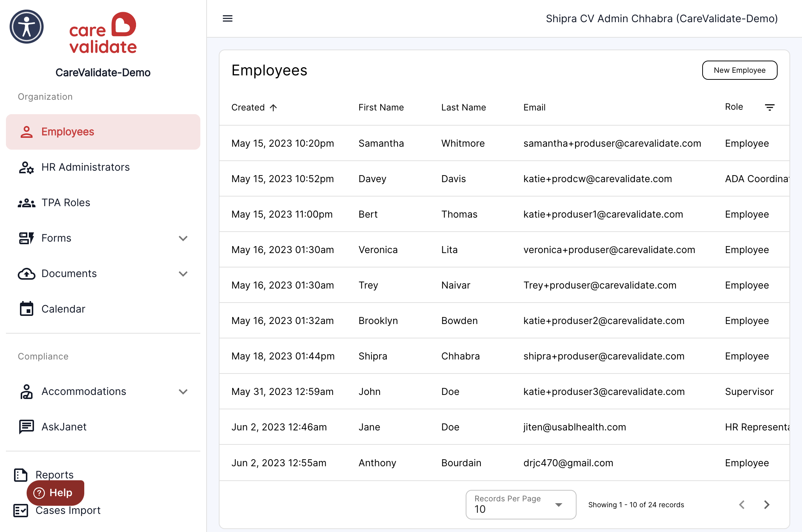
Task: Click the AskJanet chat icon
Action: pos(27,427)
